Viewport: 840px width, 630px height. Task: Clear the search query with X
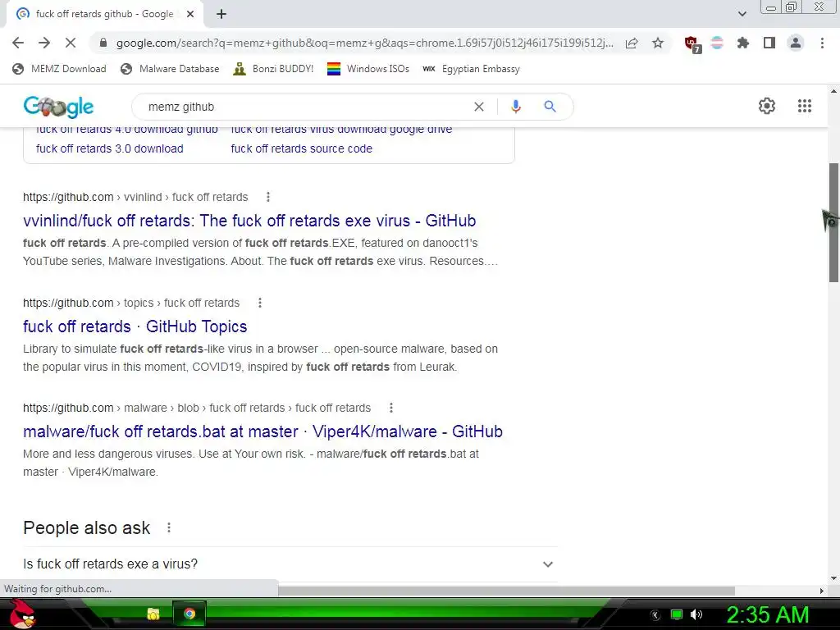coord(479,107)
